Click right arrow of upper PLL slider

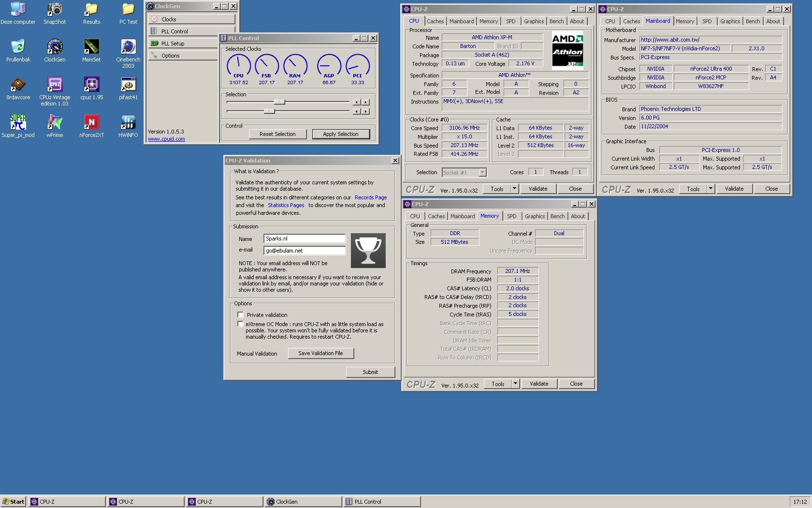366,102
